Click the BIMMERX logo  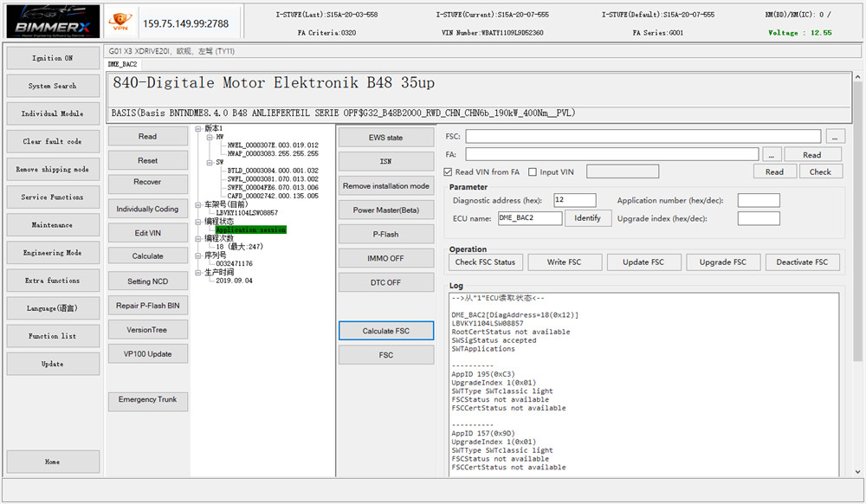[53, 22]
